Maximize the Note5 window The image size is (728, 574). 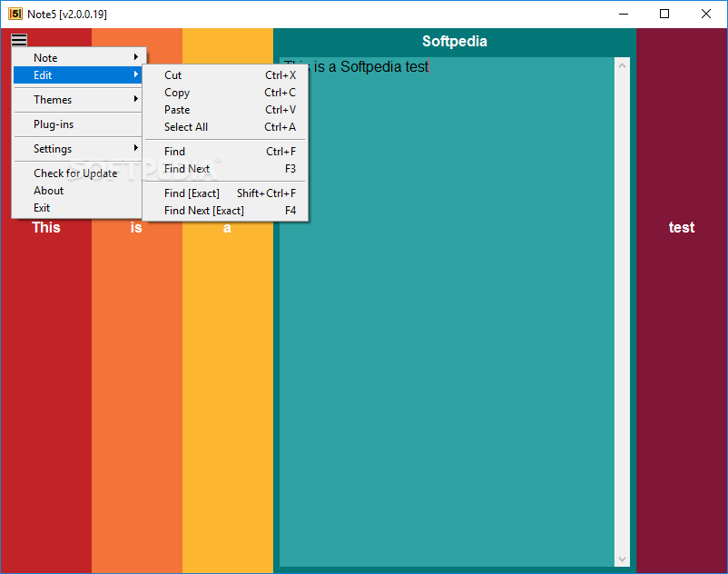(x=664, y=14)
